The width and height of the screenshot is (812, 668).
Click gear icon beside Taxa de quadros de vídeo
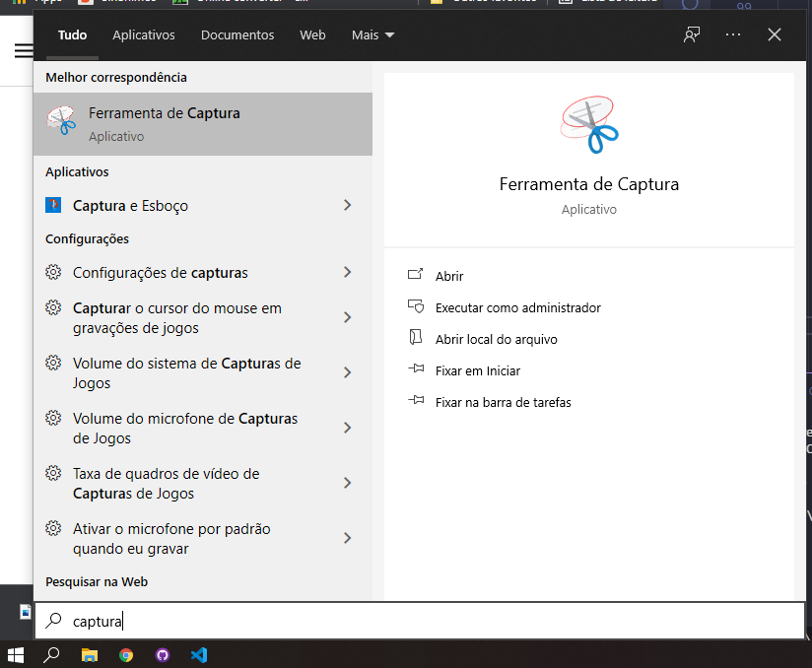53,473
